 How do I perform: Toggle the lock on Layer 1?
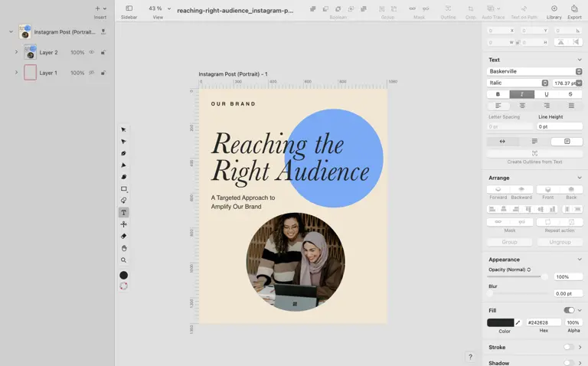click(103, 73)
